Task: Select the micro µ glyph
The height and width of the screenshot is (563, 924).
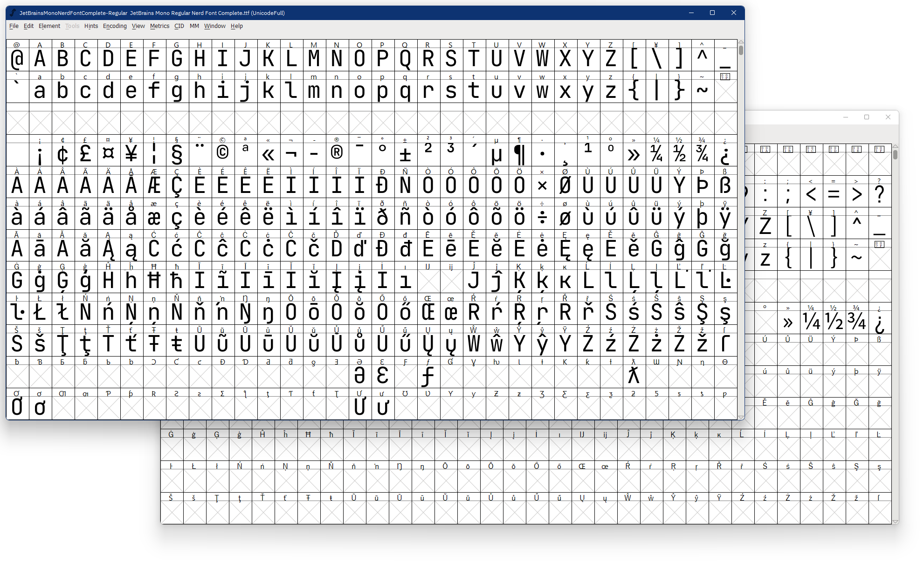Action: (497, 151)
